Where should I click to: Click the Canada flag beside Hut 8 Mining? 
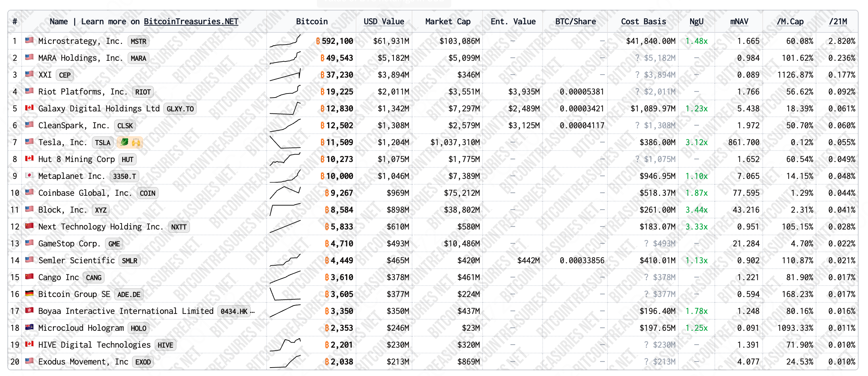click(29, 159)
